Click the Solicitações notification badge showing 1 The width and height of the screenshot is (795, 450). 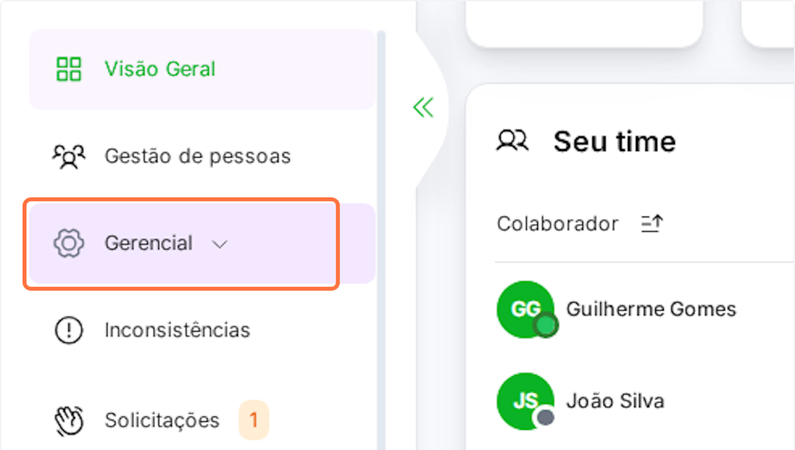pyautogui.click(x=253, y=420)
